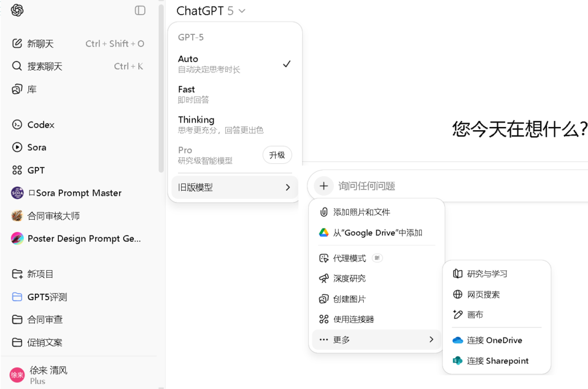This screenshot has width=588, height=389.
Task: Switch the model to Fast mode
Action: (234, 94)
